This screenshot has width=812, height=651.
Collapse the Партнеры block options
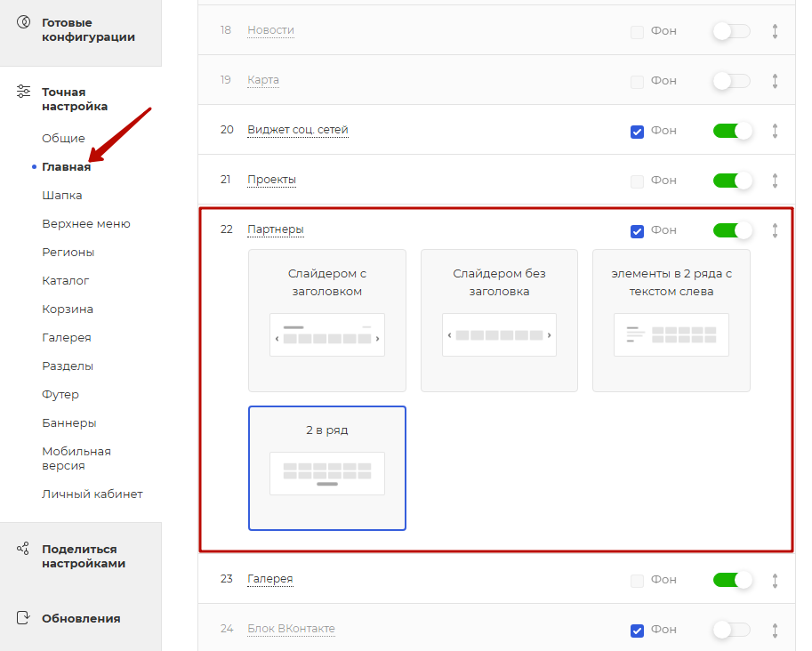pos(275,229)
